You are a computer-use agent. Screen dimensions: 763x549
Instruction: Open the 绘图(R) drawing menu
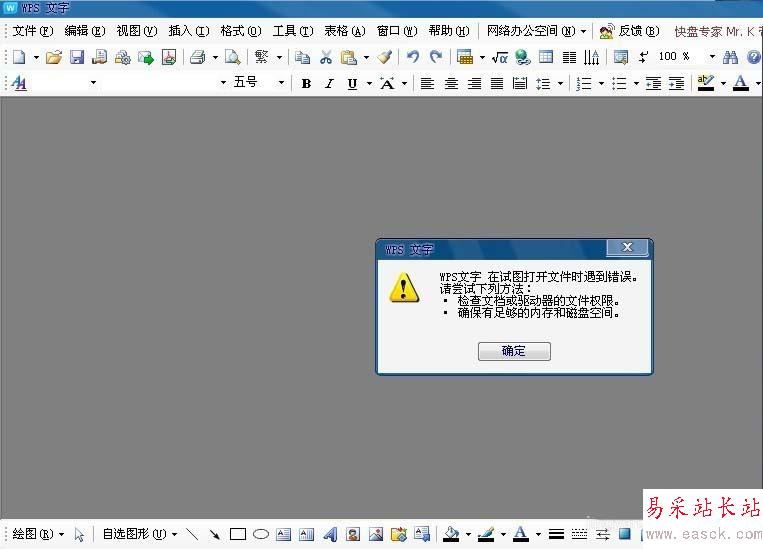click(38, 534)
